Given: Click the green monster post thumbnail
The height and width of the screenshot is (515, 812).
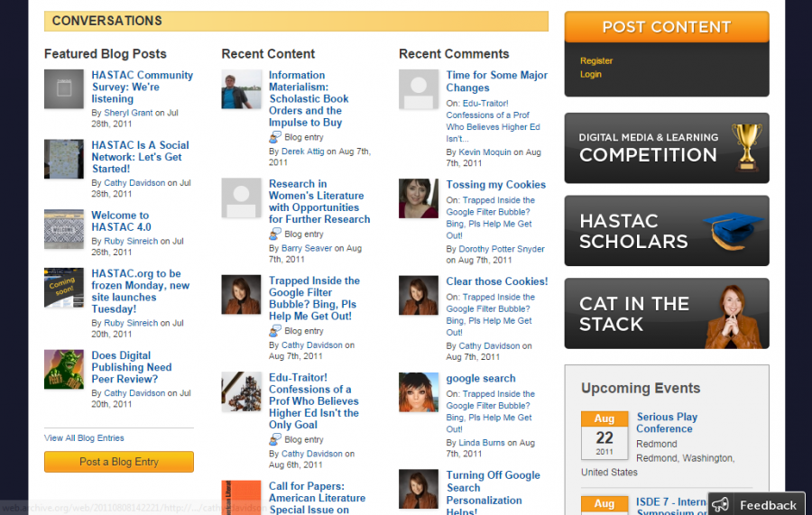Looking at the screenshot, I should (x=64, y=369).
